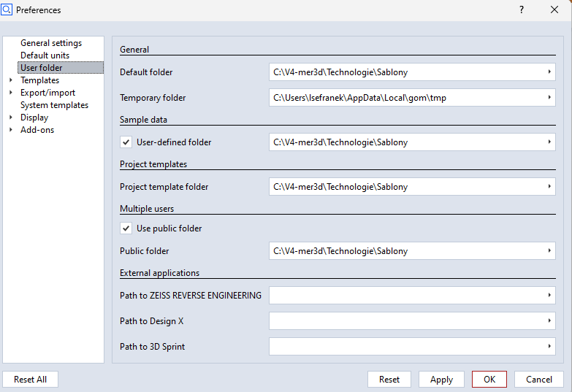The image size is (572, 392).
Task: Select System templates in the sidebar
Action: (54, 105)
